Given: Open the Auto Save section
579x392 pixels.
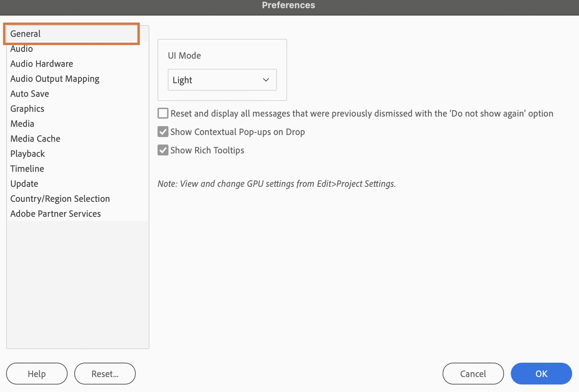Looking at the screenshot, I should coord(30,94).
